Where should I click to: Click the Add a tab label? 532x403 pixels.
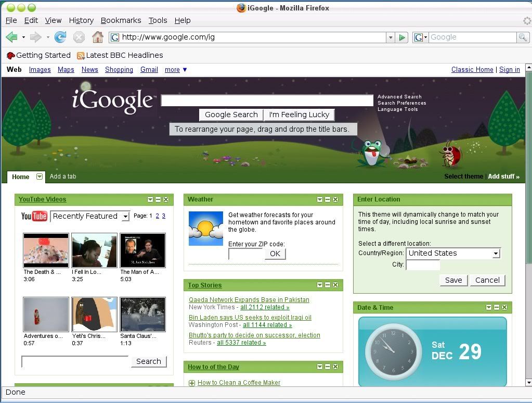(63, 177)
